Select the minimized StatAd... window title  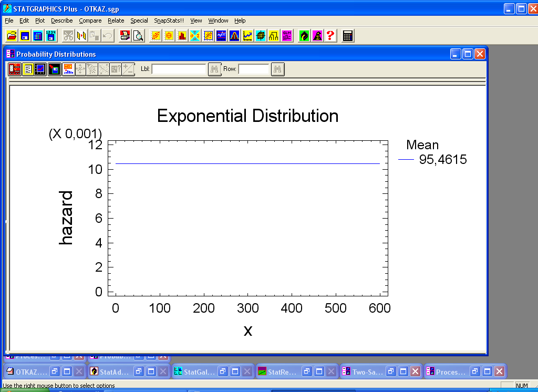click(114, 372)
